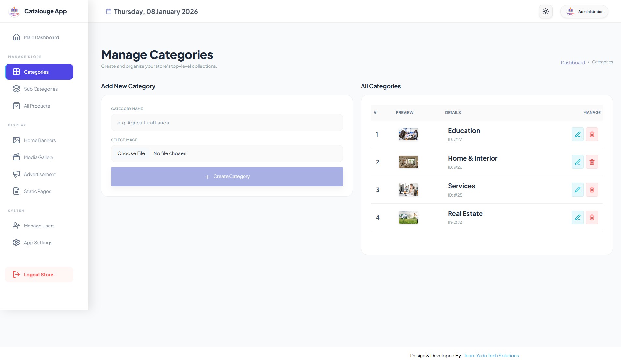Click the calendar icon beside the date
621x364 pixels.
(x=109, y=11)
